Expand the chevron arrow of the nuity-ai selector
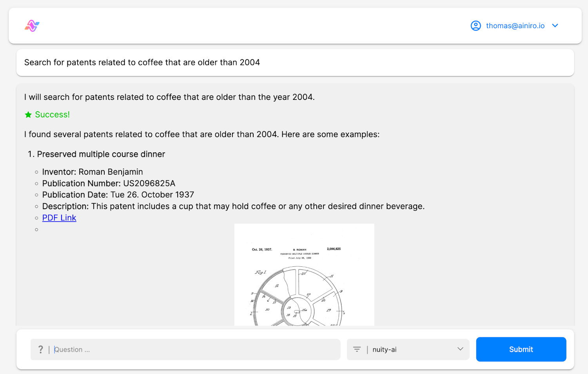588x374 pixels. point(460,349)
